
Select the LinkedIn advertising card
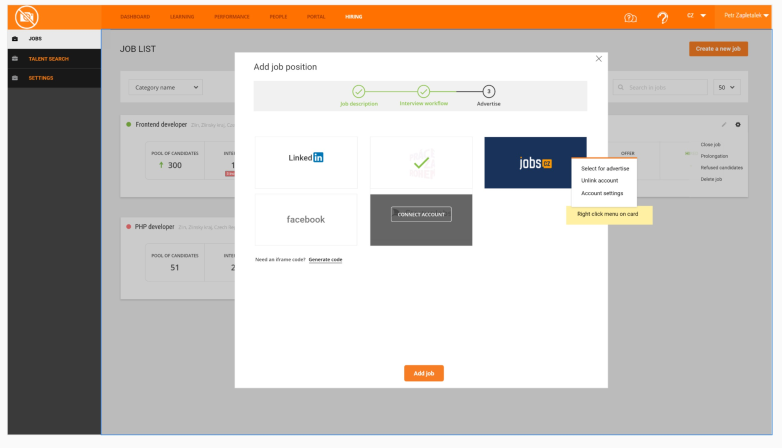click(x=306, y=163)
